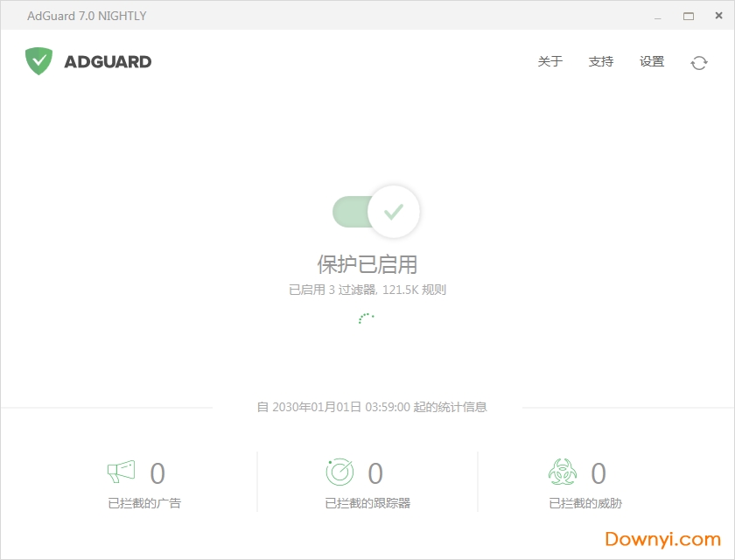
Task: Click the green checkmark circle on the toggle
Action: [x=395, y=212]
